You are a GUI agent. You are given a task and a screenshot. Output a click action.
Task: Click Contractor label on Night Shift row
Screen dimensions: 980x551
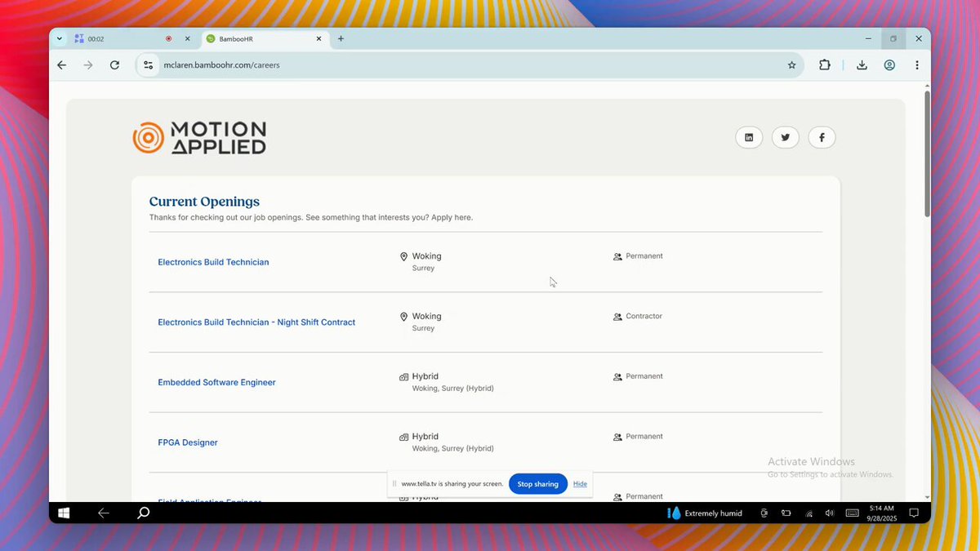(x=644, y=316)
